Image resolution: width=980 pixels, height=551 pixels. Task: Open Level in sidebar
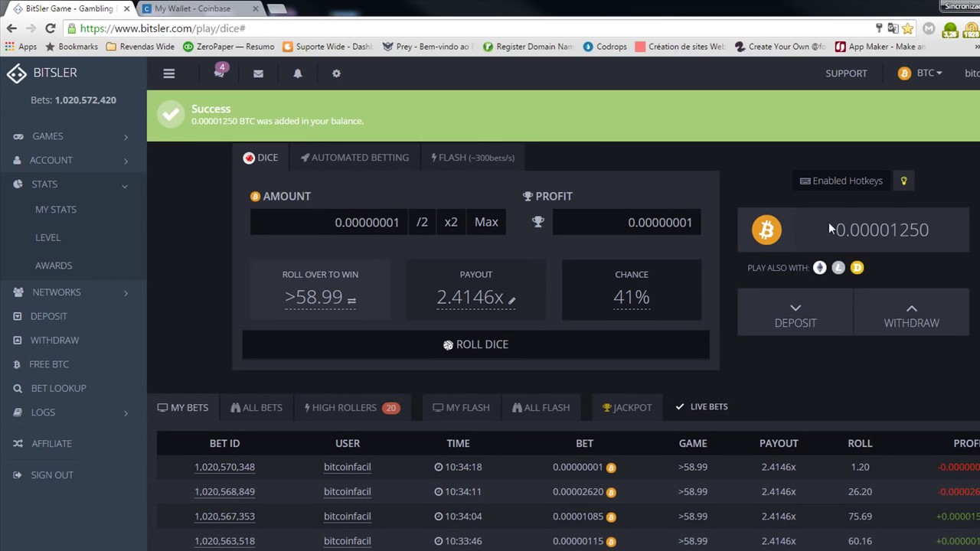coord(47,238)
